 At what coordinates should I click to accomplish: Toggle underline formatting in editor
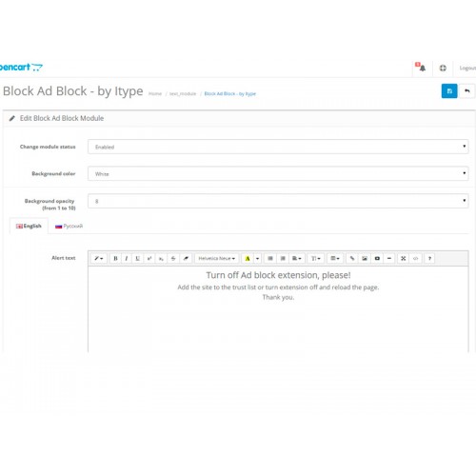coord(137,258)
